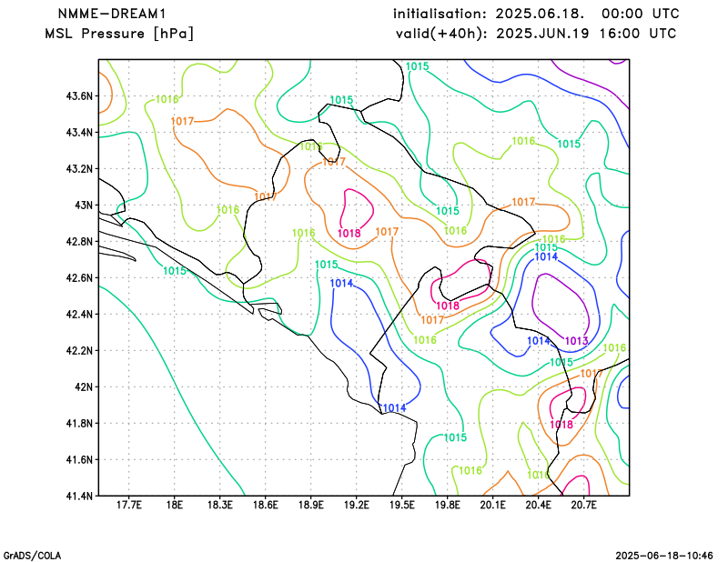Click the 2025-06-18-10:46 timestamp
The height and width of the screenshot is (562, 728).
pyautogui.click(x=664, y=556)
